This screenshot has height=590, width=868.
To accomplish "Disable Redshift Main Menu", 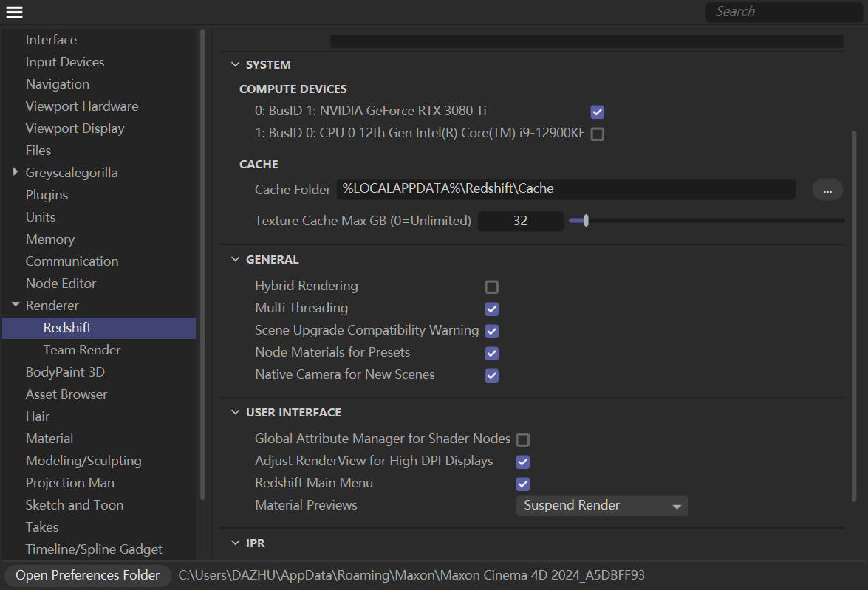I will pos(522,484).
